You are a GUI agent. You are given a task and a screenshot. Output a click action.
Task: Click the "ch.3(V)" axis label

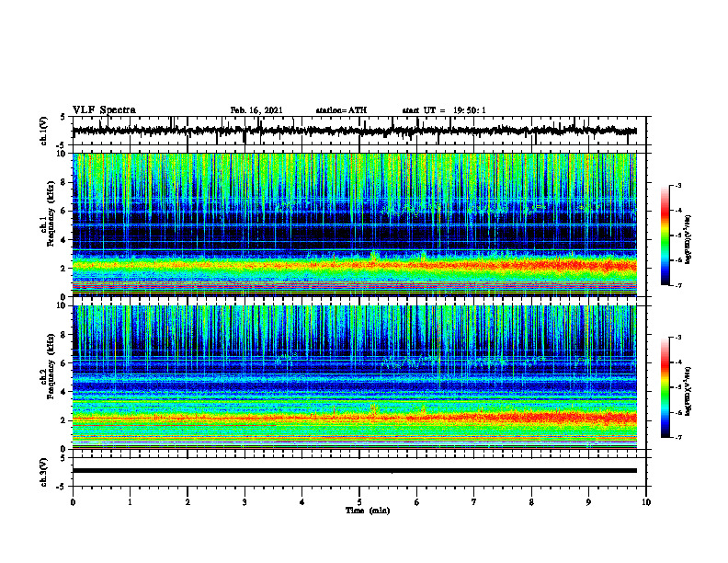[x=44, y=472]
